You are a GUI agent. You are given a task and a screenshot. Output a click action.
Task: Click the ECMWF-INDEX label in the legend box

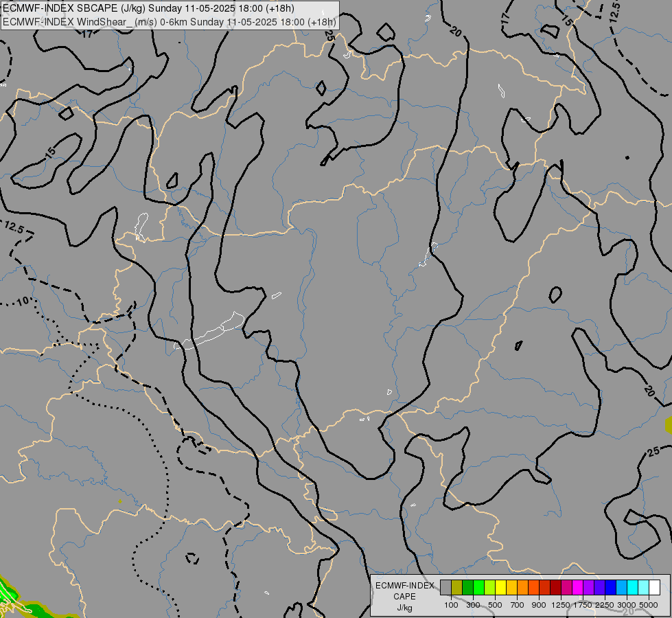click(x=404, y=586)
